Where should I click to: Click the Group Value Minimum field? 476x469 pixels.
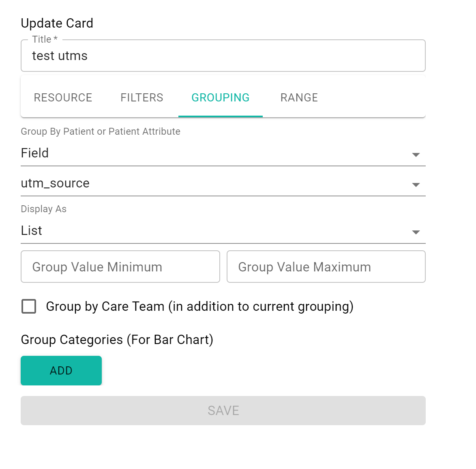point(120,267)
